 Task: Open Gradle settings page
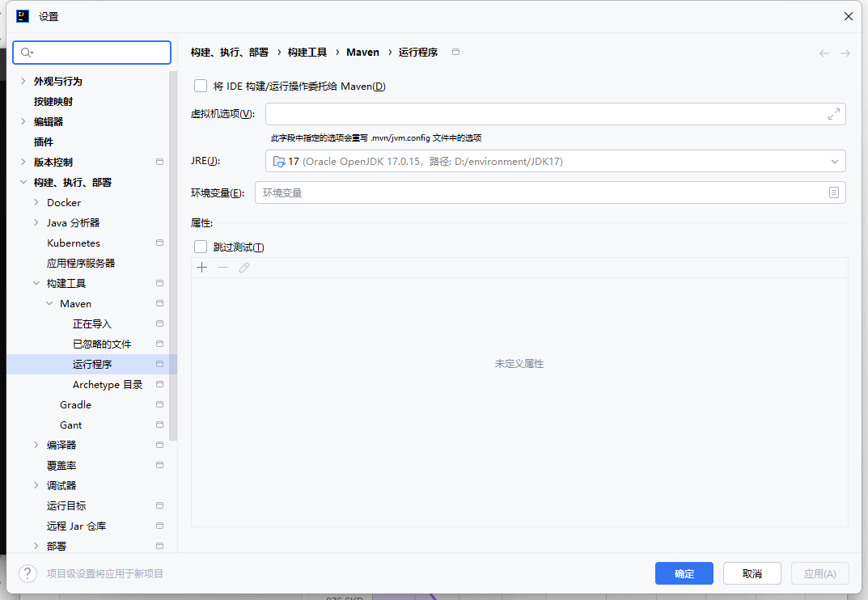[x=75, y=404]
